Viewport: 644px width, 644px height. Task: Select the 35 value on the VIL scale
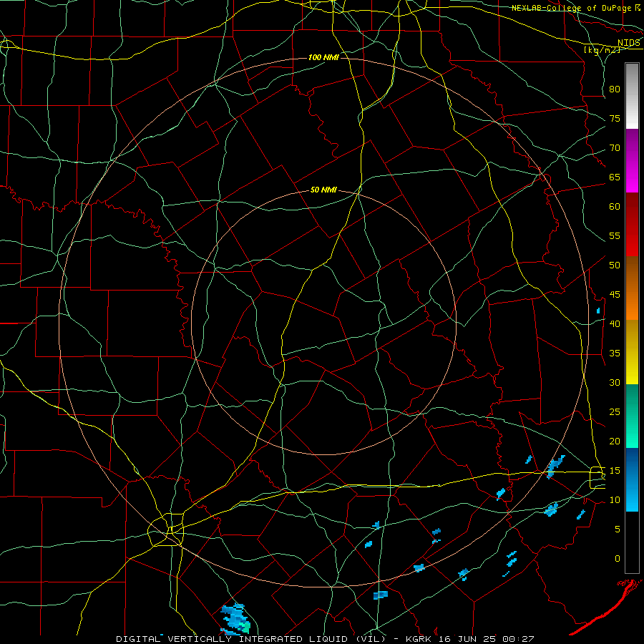click(x=615, y=353)
